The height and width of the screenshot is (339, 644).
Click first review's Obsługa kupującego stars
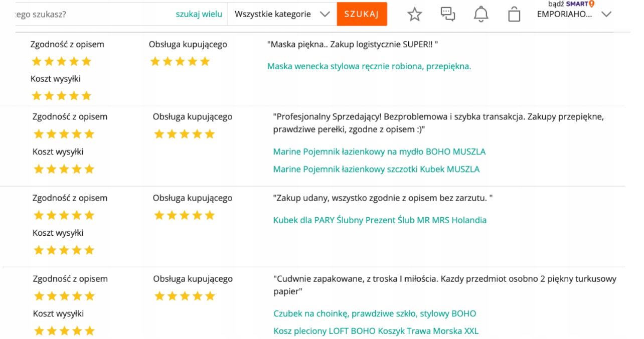tap(180, 62)
